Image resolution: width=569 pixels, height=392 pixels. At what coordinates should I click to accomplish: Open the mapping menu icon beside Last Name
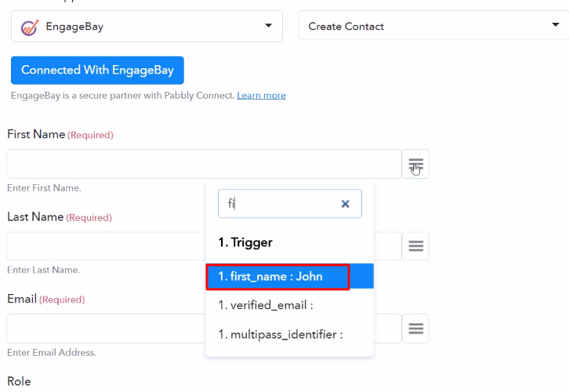[415, 246]
